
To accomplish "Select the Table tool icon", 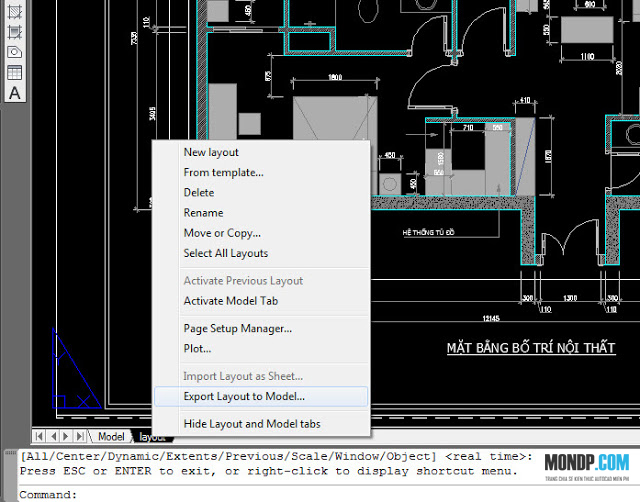I will tap(15, 73).
